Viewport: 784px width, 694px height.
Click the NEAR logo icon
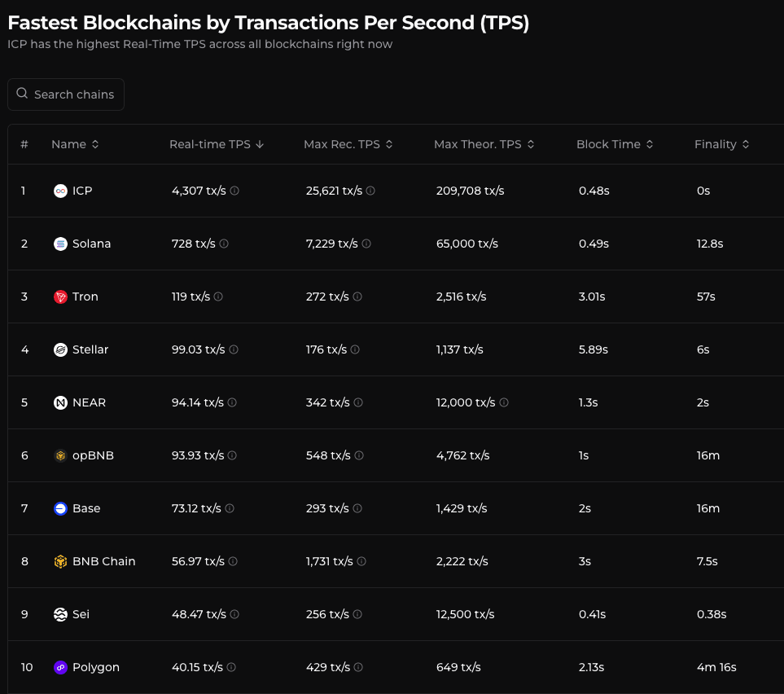60,402
